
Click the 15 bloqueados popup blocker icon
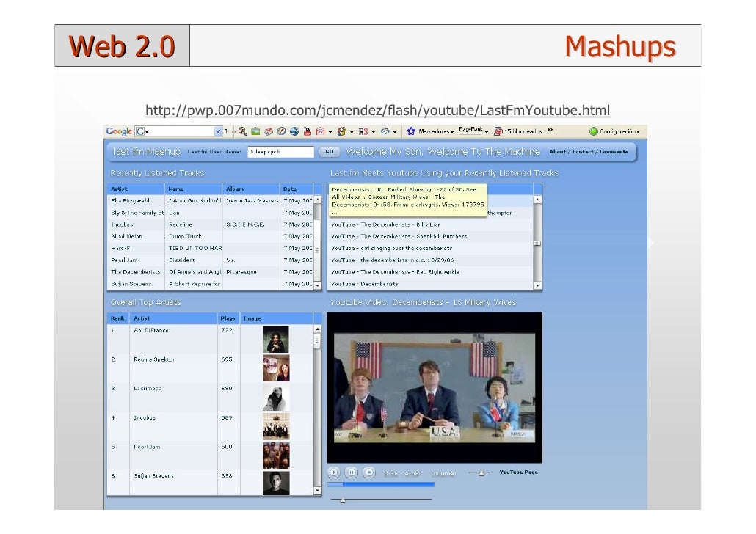point(498,131)
